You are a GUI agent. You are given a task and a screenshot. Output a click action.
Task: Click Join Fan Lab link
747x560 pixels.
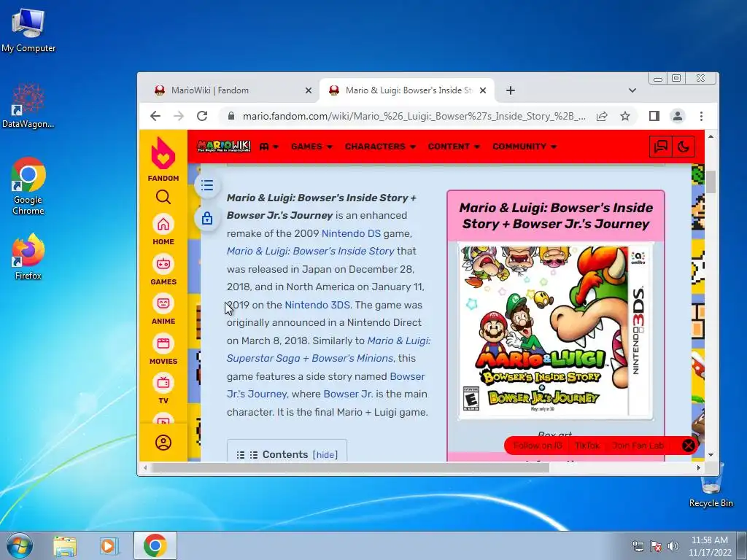[638, 446]
